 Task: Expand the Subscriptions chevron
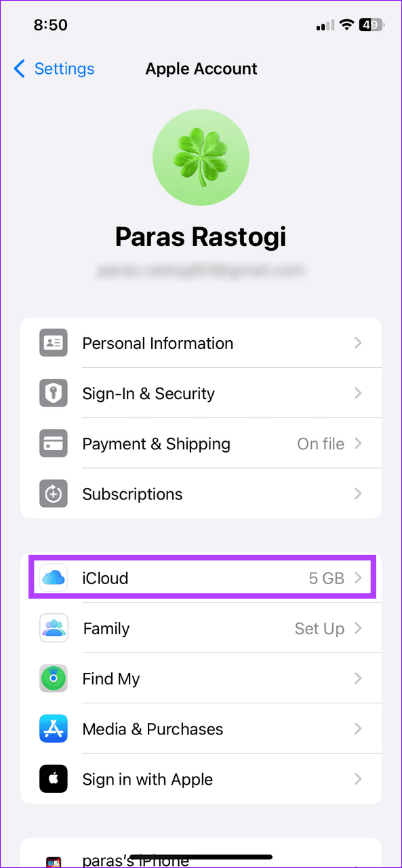coord(358,493)
